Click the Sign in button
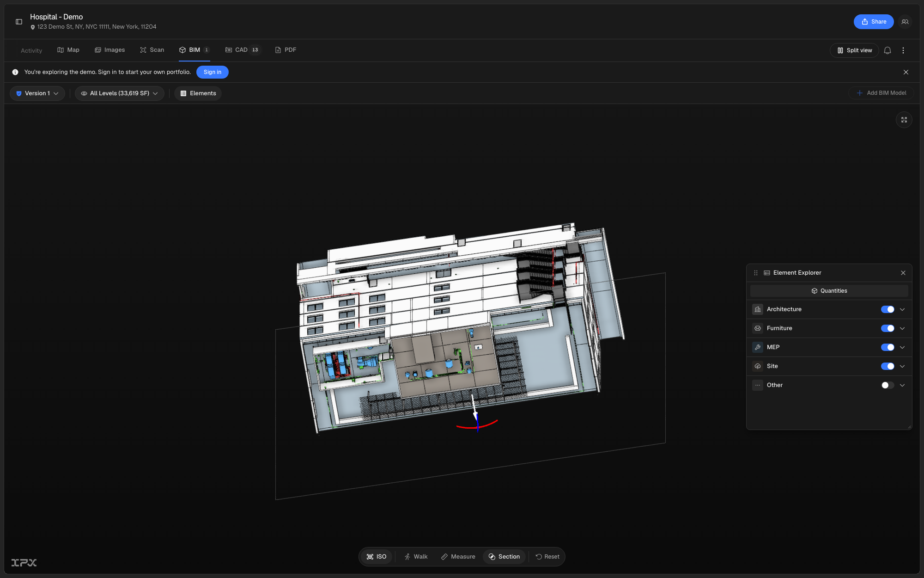This screenshot has height=578, width=924. [x=213, y=72]
